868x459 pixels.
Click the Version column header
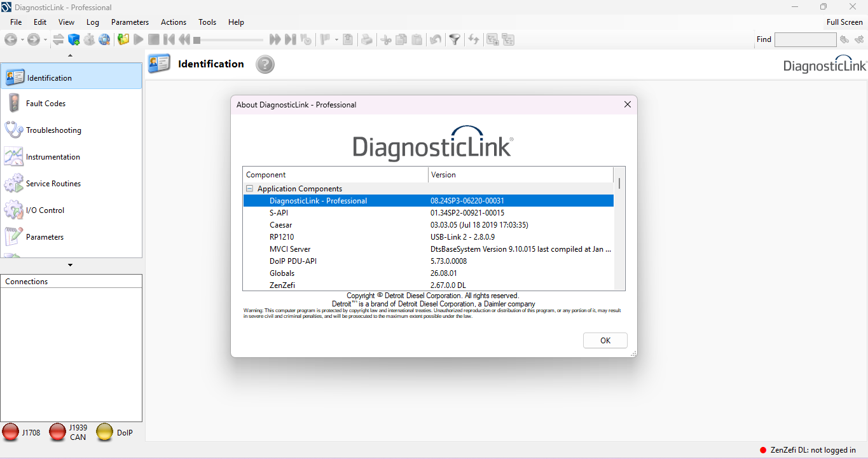521,175
